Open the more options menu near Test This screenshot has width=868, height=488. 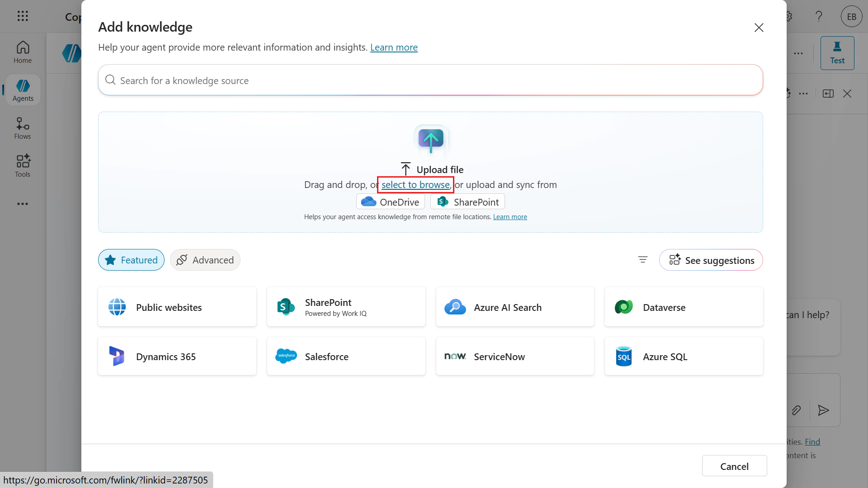coord(798,53)
